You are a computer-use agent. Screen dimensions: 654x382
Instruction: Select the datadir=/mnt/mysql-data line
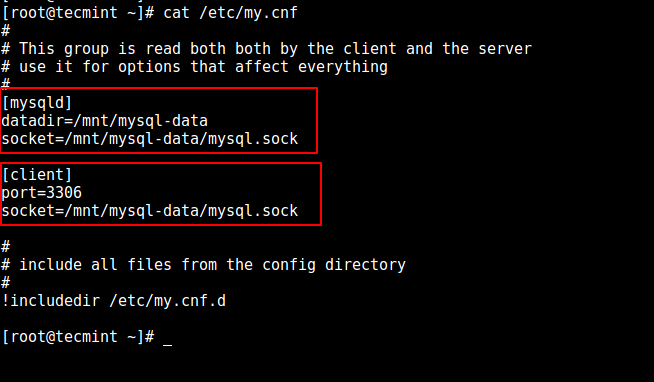click(104, 121)
